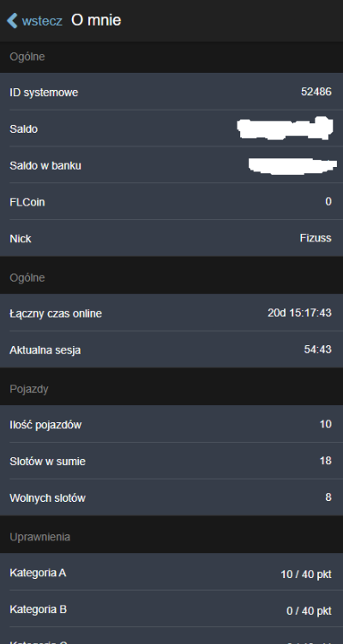Select the Wolnych slotów row

pyautogui.click(x=171, y=498)
